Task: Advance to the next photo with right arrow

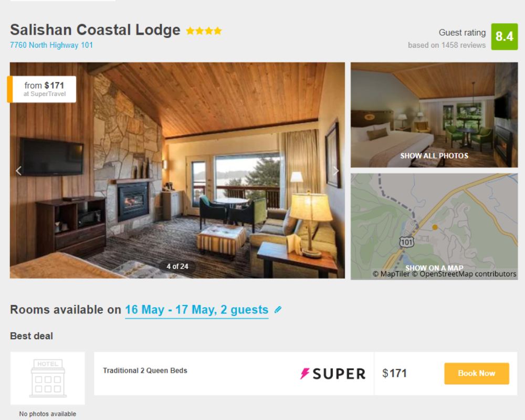Action: (x=335, y=171)
